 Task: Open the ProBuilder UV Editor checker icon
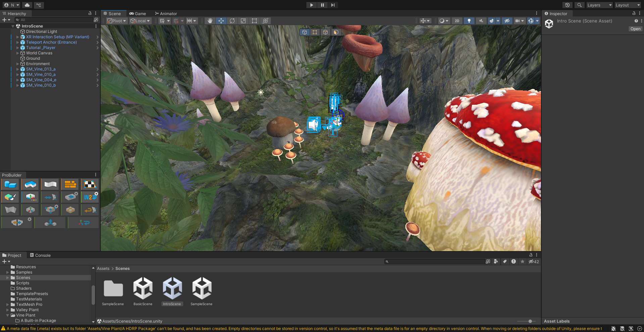coord(90,184)
